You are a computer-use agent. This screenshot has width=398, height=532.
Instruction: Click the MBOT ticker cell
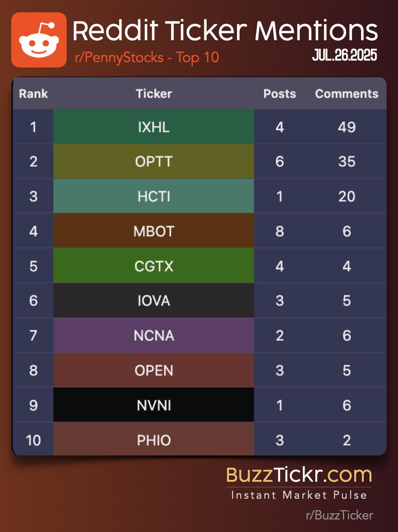coord(154,231)
